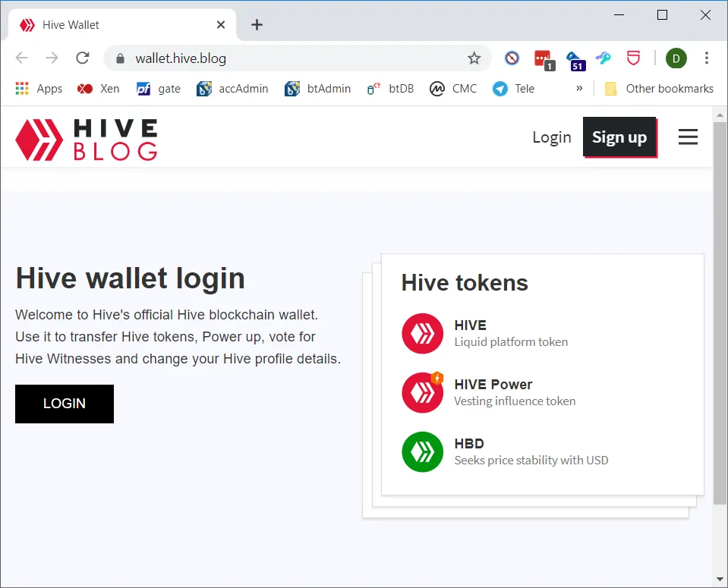Open the btDB bookmark
Screen dimensions: 728x588
(x=390, y=88)
